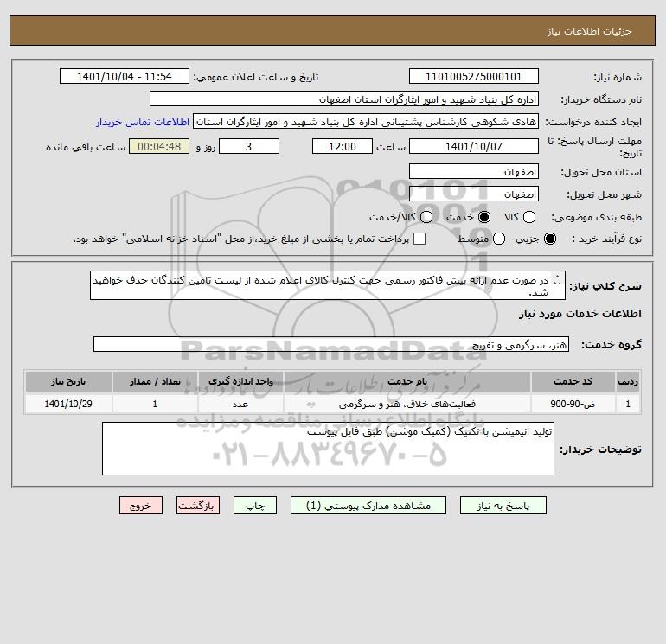Click the بازگشت back button
The width and height of the screenshot is (666, 644).
pos(198,506)
